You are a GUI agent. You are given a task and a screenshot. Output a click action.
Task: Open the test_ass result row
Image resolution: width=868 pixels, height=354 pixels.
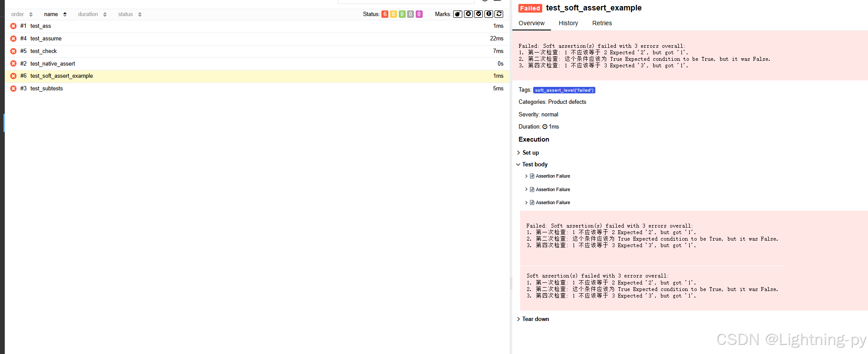coord(257,26)
